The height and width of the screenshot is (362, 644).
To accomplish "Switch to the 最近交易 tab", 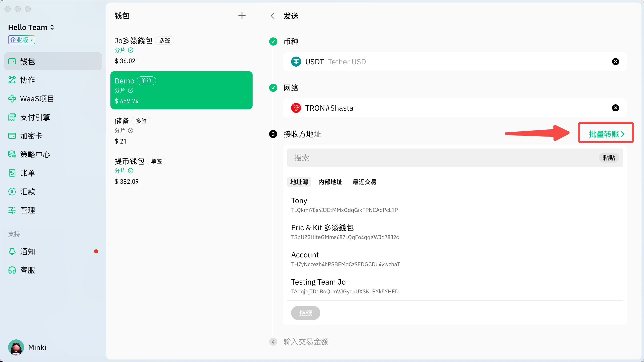I will tap(364, 182).
